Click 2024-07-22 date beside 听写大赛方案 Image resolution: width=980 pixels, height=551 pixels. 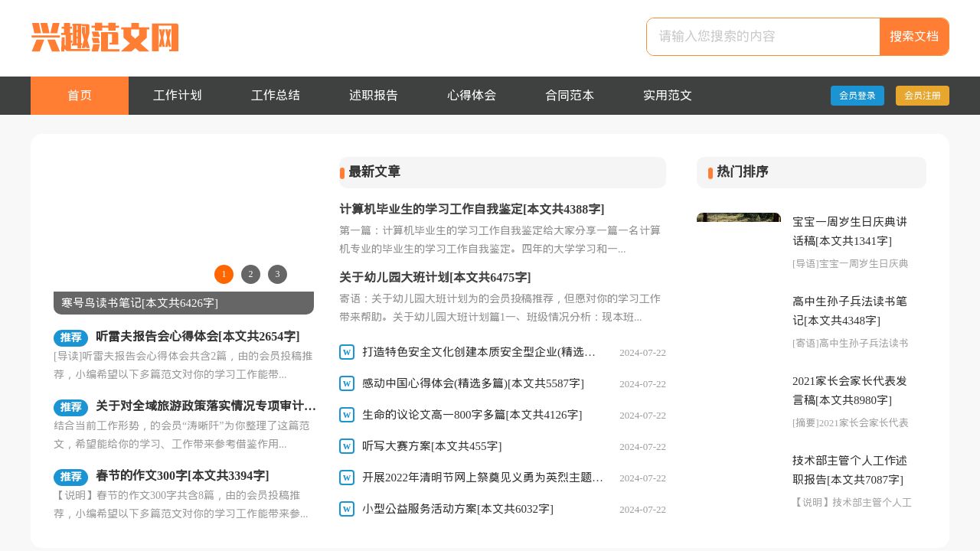[642, 447]
